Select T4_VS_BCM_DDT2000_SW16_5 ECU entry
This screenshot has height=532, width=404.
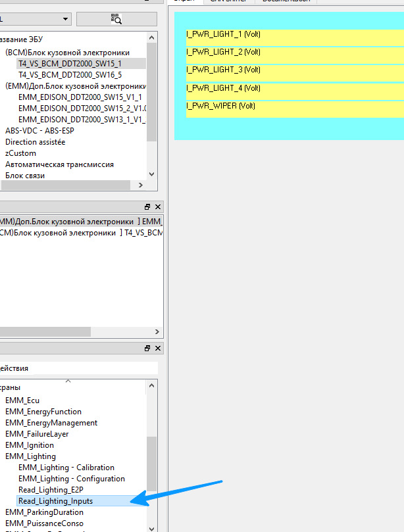pyautogui.click(x=70, y=75)
